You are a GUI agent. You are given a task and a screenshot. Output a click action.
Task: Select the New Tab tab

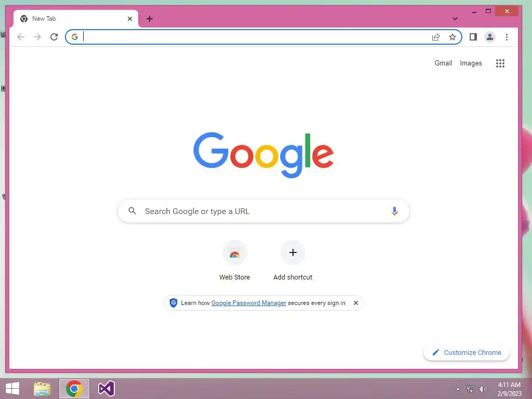[76, 19]
